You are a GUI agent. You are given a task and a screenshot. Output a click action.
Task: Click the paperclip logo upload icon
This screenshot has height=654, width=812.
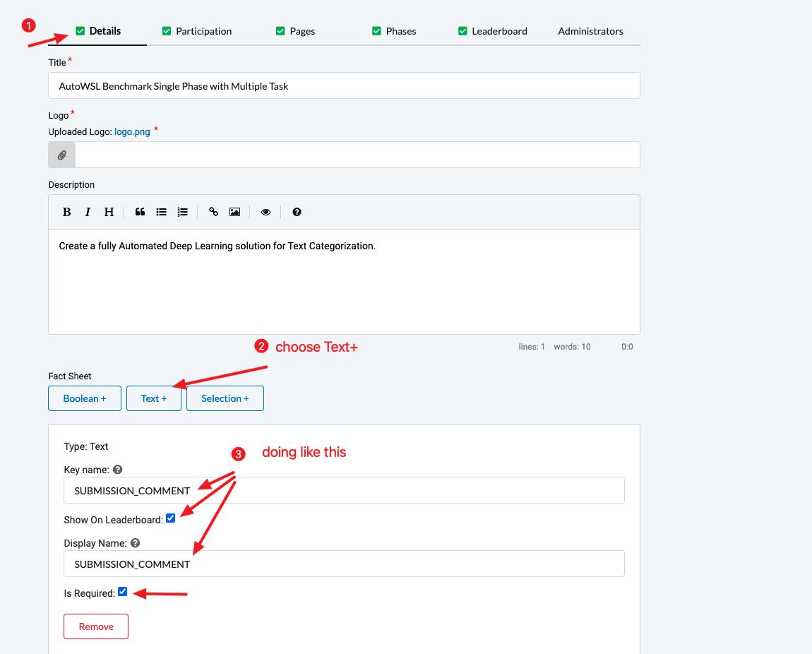pos(62,155)
